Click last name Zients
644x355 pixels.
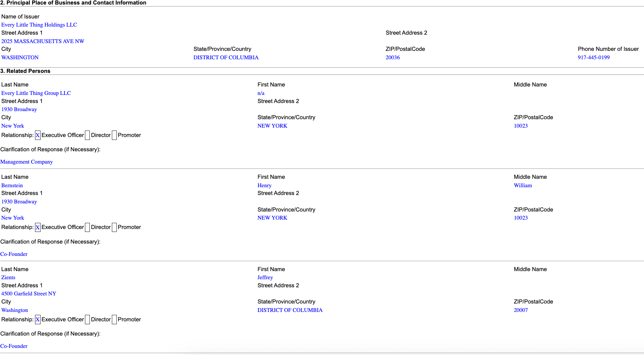click(8, 277)
